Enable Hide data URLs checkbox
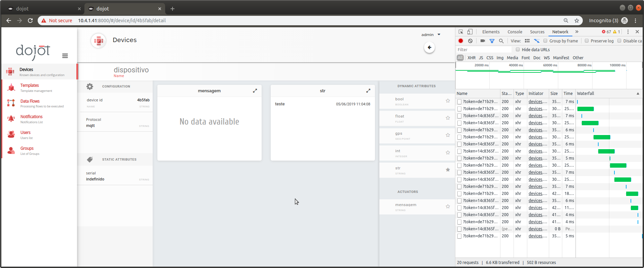The height and width of the screenshot is (268, 644). [518, 49]
